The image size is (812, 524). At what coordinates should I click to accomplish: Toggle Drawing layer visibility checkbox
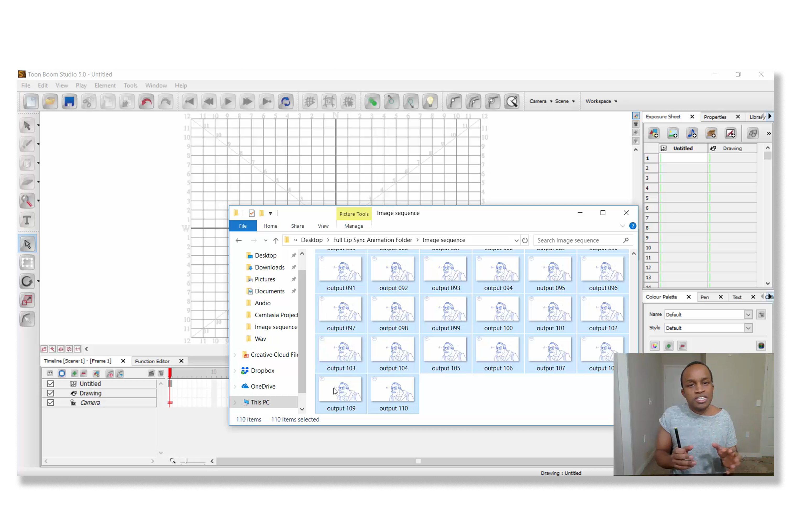(x=50, y=393)
